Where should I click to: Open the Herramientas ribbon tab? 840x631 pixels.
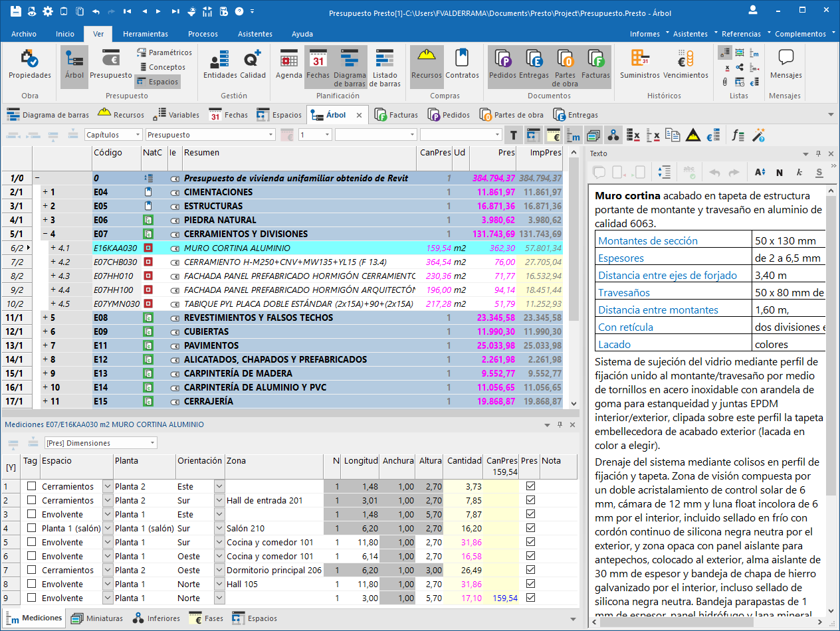coord(146,34)
